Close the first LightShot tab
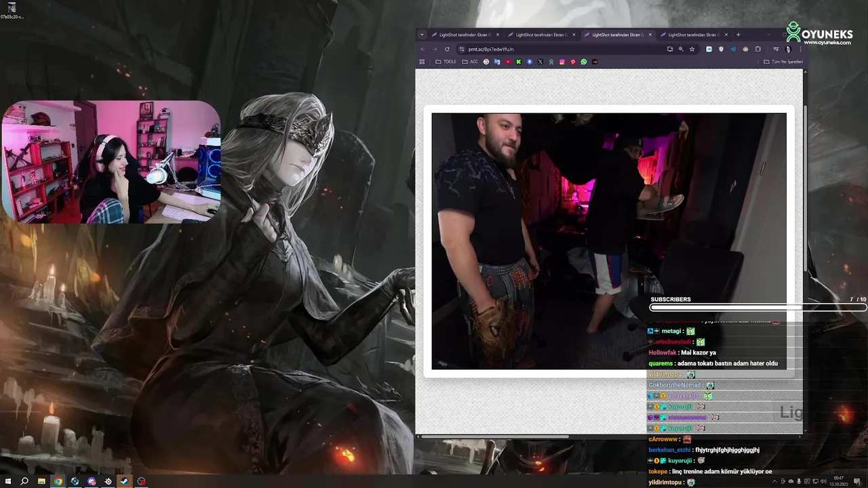The image size is (868, 488). [497, 35]
